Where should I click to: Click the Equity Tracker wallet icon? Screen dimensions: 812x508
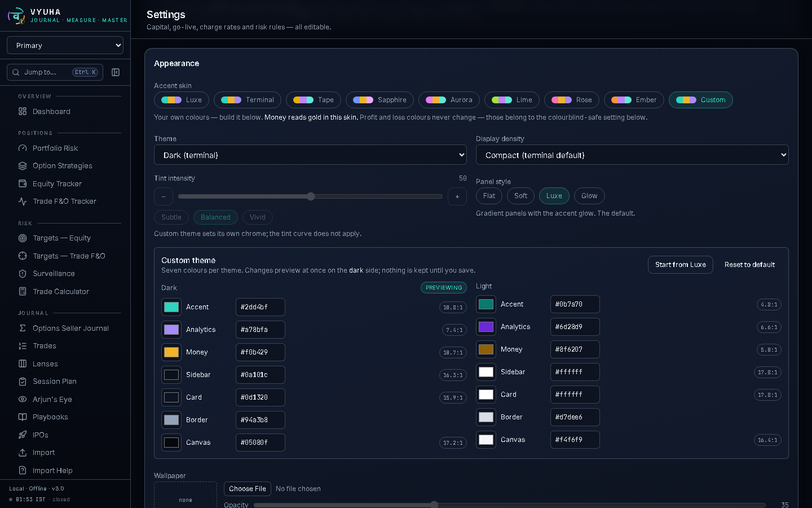23,184
